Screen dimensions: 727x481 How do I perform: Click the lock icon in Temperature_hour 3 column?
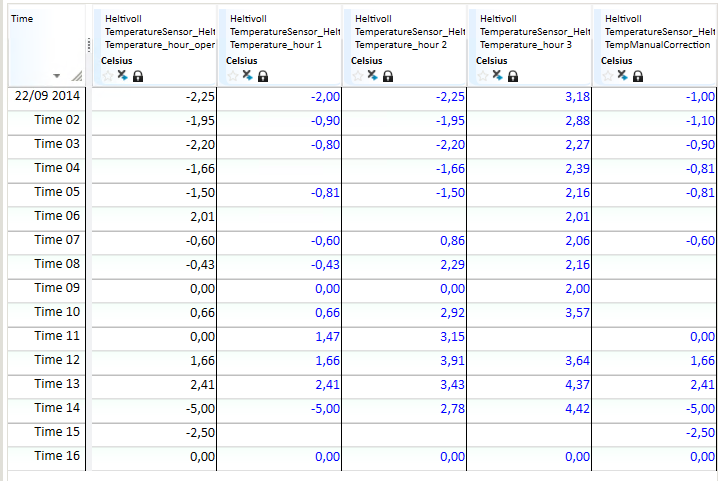pyautogui.click(x=512, y=75)
